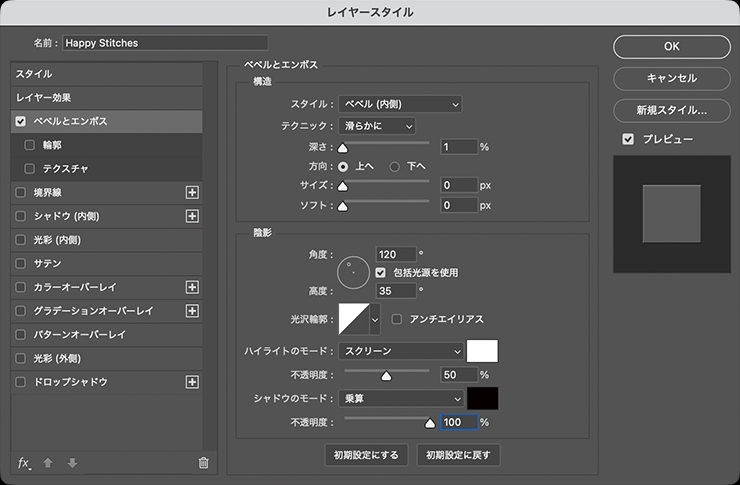This screenshot has height=485, width=740.
Task: Click the trash delete effect icon
Action: [204, 462]
